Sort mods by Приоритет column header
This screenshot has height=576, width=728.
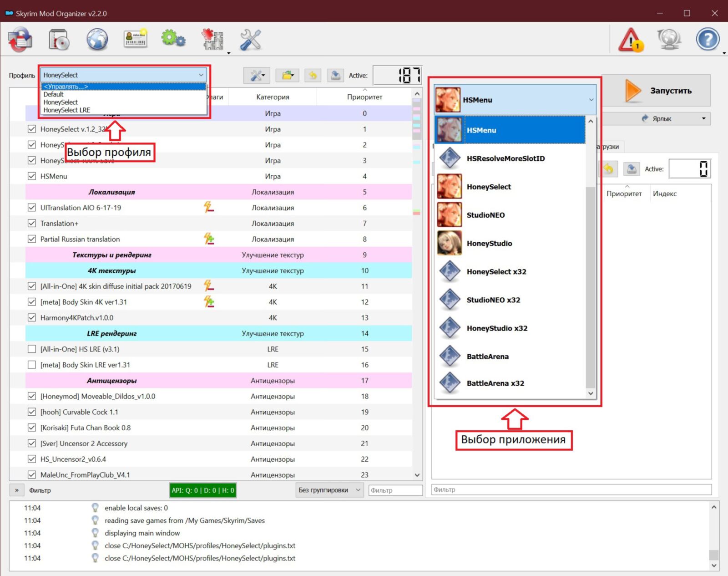(x=364, y=97)
